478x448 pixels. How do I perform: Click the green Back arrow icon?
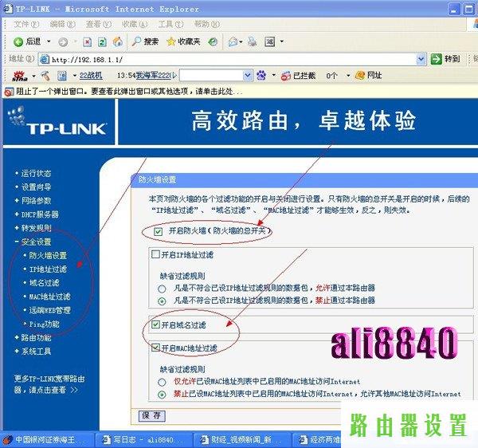(x=18, y=41)
